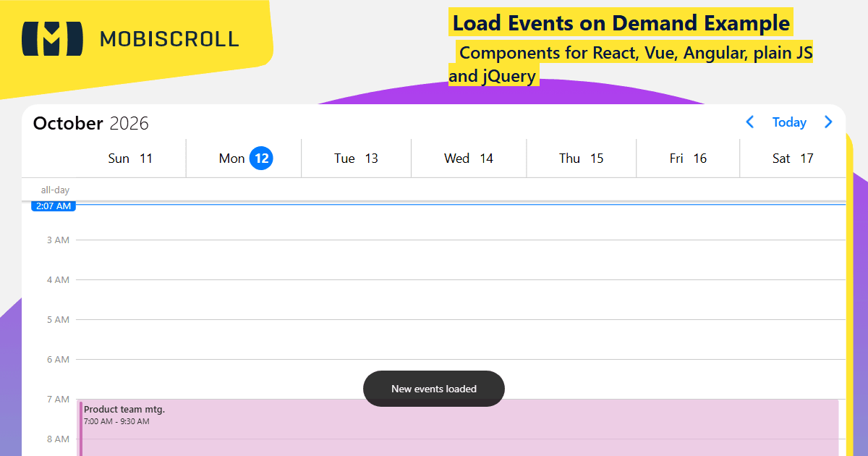Select the Tue 13 day header
The height and width of the screenshot is (456, 868).
pyautogui.click(x=356, y=159)
